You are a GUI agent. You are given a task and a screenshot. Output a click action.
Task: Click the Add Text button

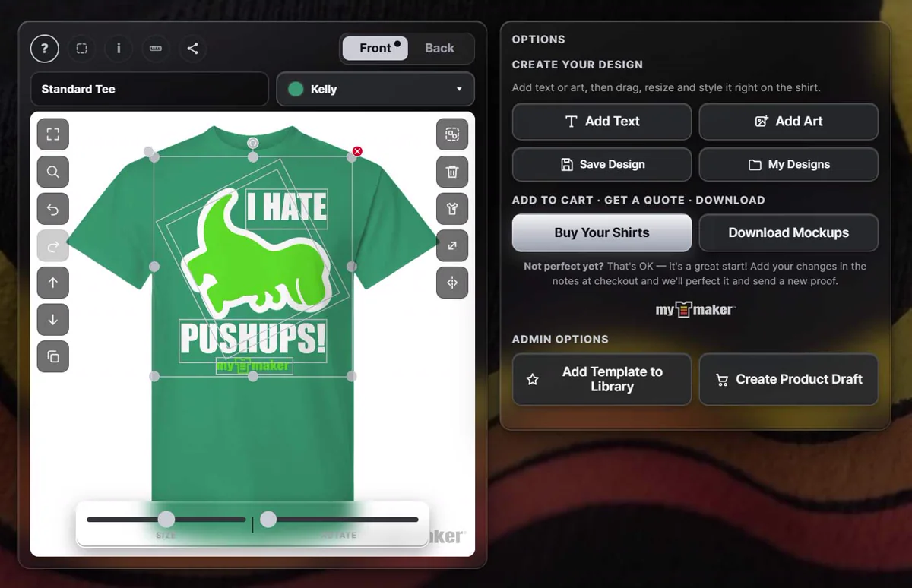pos(602,122)
